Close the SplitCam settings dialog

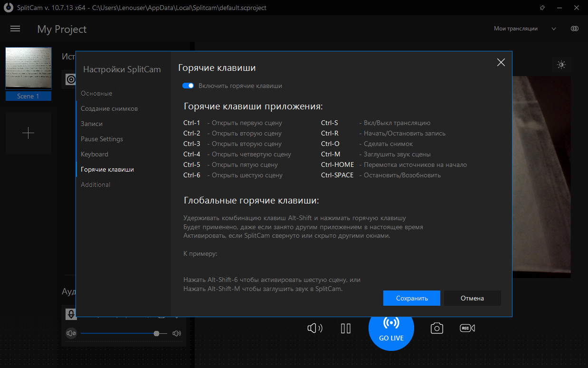tap(501, 62)
